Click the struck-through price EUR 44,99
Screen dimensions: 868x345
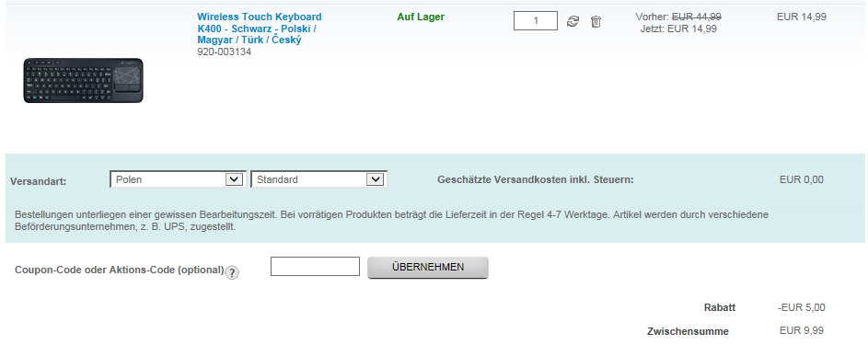[x=697, y=17]
